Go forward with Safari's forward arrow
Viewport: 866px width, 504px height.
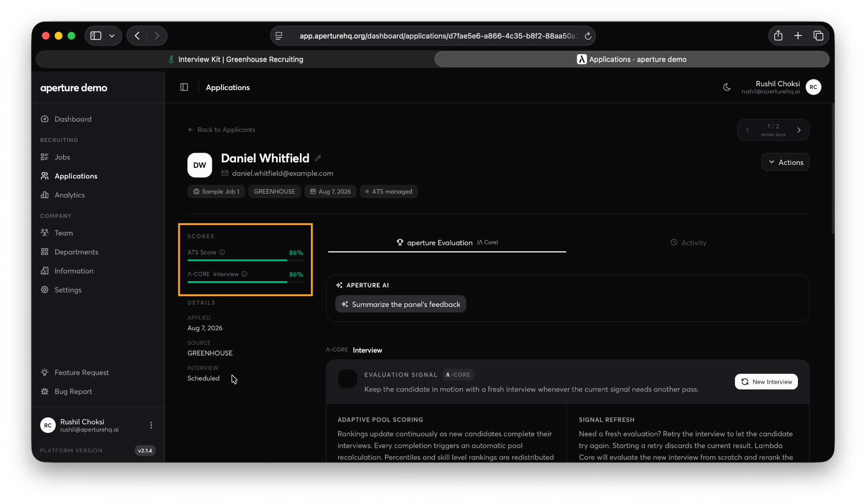157,36
